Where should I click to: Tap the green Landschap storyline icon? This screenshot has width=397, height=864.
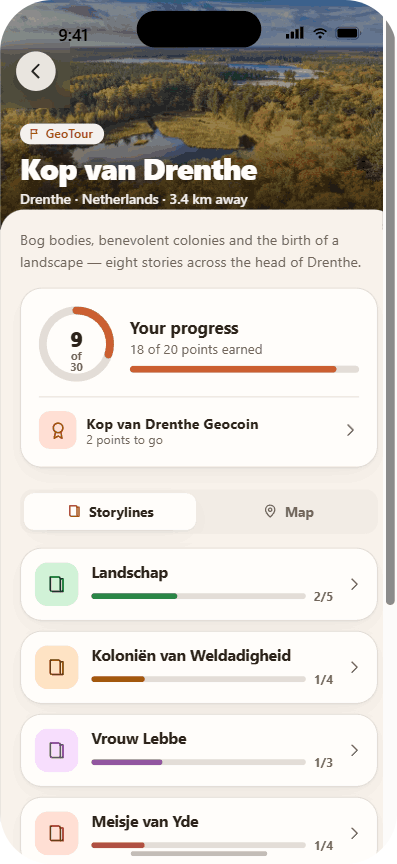coord(57,584)
